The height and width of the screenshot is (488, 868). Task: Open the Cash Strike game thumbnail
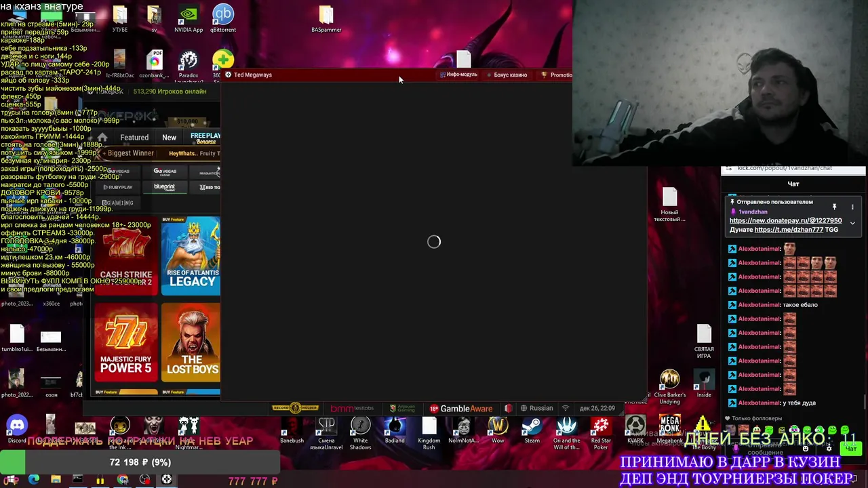click(125, 256)
